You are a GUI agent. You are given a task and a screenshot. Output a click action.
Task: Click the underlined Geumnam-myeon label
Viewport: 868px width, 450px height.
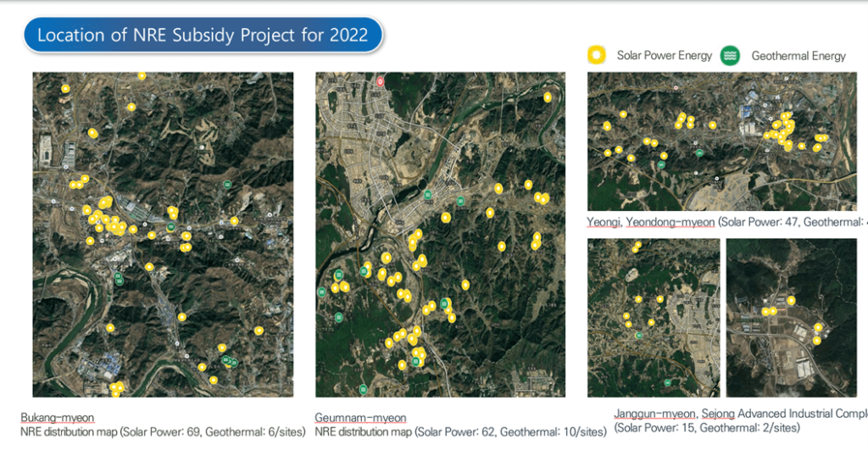[x=359, y=418]
